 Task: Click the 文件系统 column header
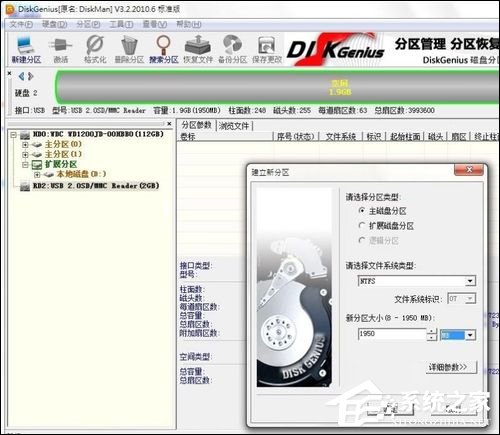click(340, 137)
